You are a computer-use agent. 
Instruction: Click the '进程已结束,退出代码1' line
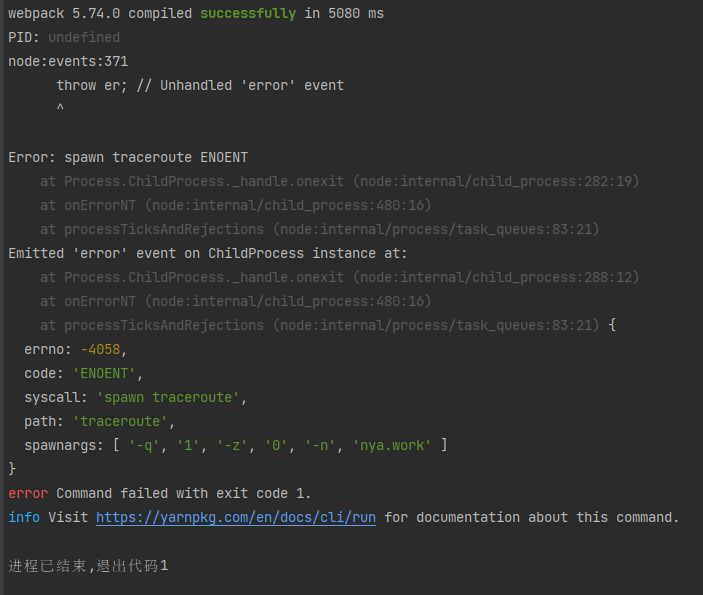pyautogui.click(x=88, y=566)
